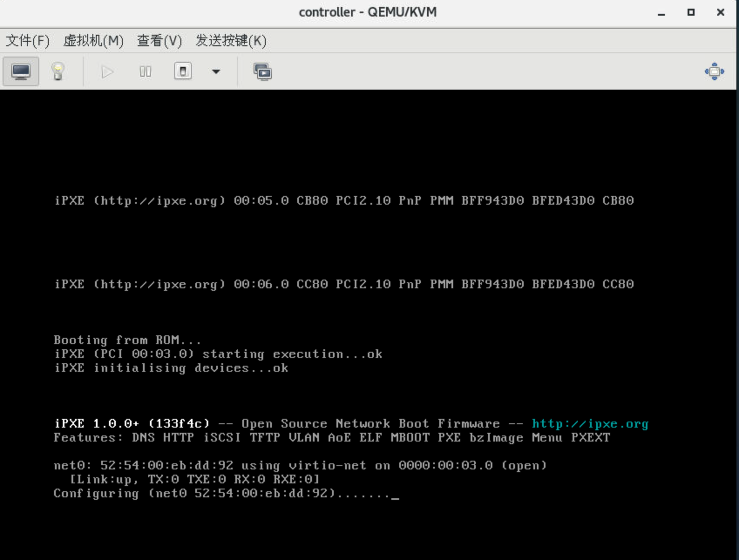The width and height of the screenshot is (739, 560).
Task: Close the controller QEMU/KVM window
Action: 721,13
